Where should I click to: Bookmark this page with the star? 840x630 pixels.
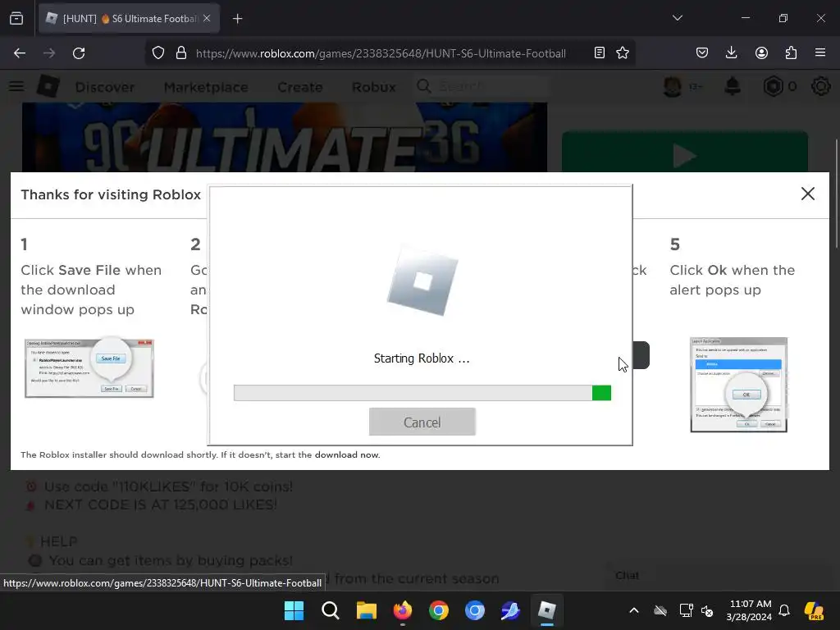tap(623, 53)
